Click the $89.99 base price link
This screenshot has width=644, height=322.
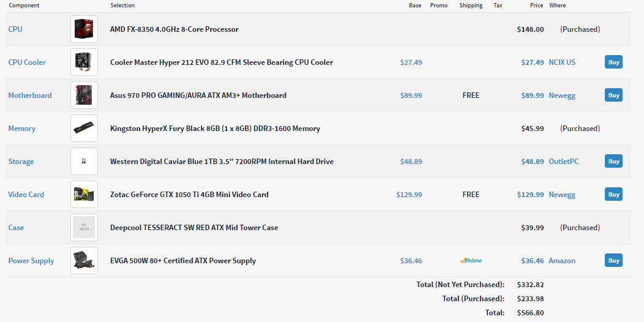click(411, 95)
